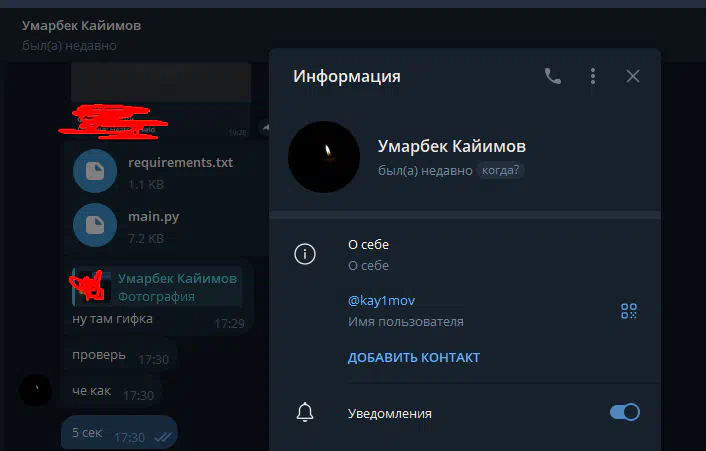
Task: Click the Имя пользователя label row
Action: tap(405, 322)
